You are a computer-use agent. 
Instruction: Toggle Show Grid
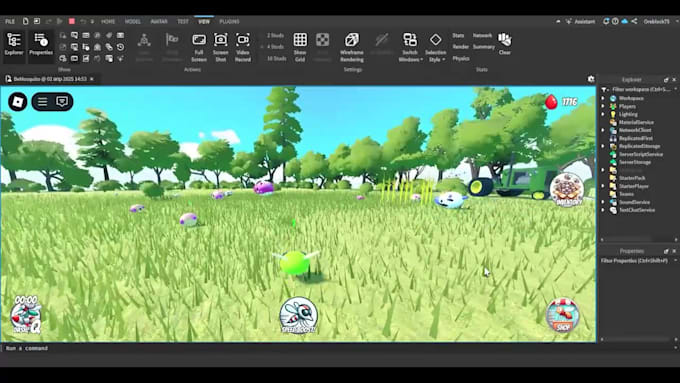[300, 47]
